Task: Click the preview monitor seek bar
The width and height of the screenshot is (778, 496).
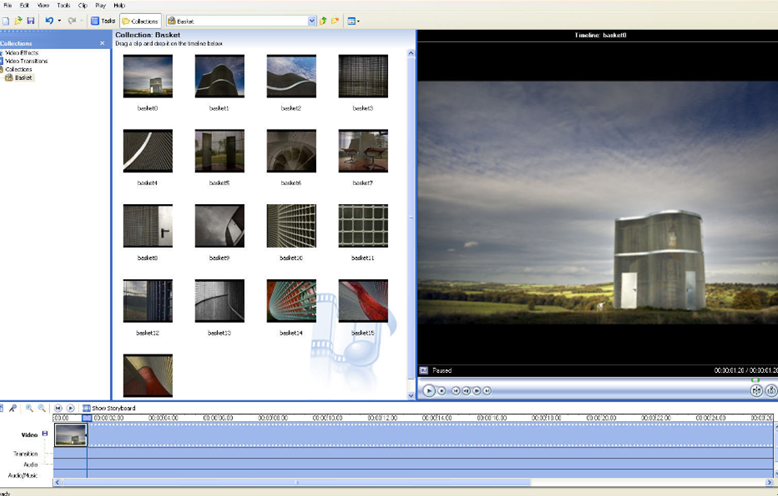Action: coord(597,379)
